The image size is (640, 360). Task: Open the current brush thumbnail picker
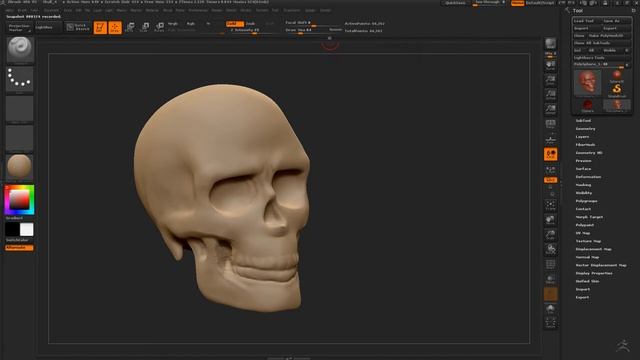tap(20, 49)
